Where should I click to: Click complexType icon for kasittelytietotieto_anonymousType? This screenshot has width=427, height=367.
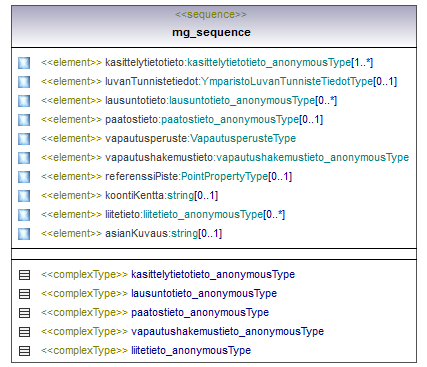click(24, 275)
